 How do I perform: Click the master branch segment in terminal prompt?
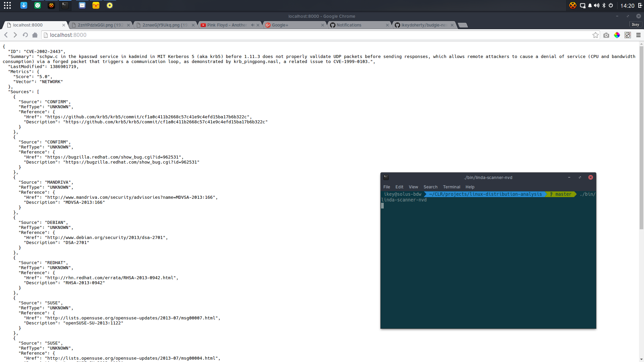coord(562,194)
